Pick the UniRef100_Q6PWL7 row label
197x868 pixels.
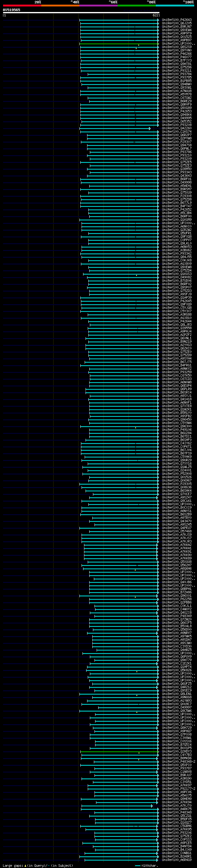click(177, 149)
